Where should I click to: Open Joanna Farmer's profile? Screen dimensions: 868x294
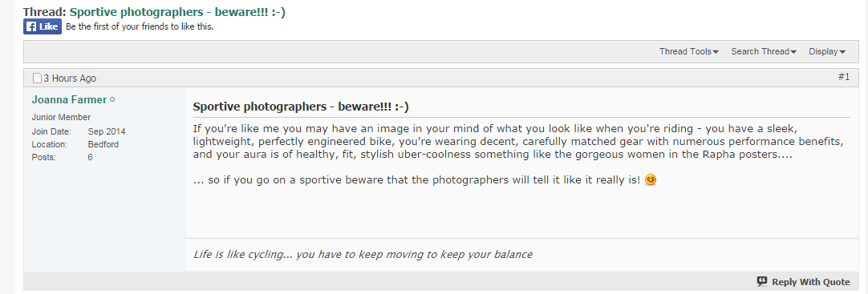pos(69,100)
